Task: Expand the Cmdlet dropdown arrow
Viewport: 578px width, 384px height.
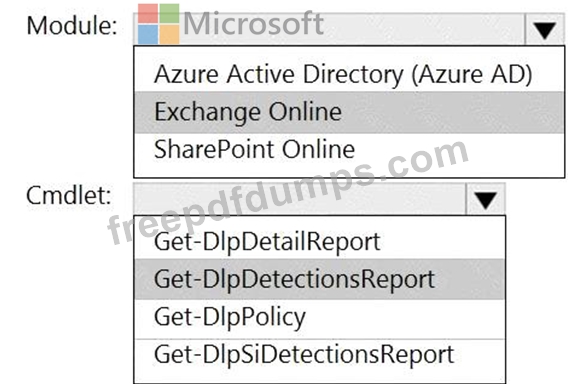Action: [485, 199]
